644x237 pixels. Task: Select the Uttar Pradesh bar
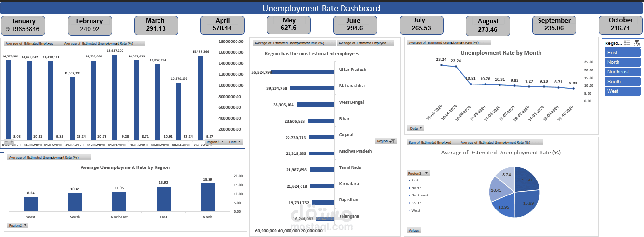(x=302, y=72)
